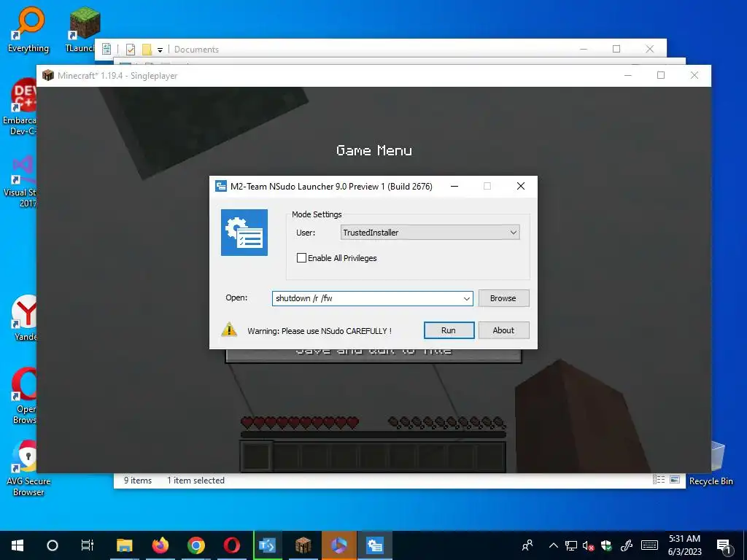Minimize the NSudo Launcher window

coord(454,186)
